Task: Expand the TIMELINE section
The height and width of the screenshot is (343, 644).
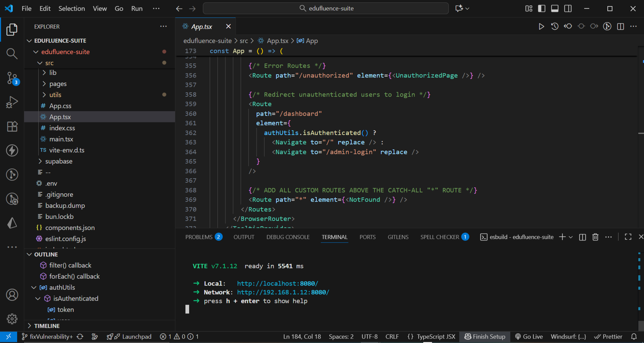Action: pyautogui.click(x=47, y=326)
